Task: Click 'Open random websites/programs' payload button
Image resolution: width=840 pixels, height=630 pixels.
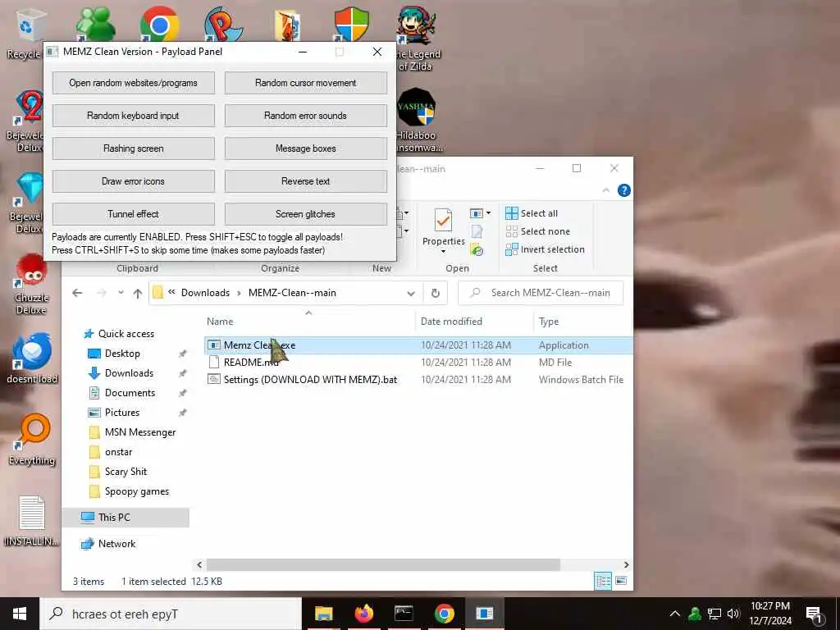Action: [x=134, y=83]
